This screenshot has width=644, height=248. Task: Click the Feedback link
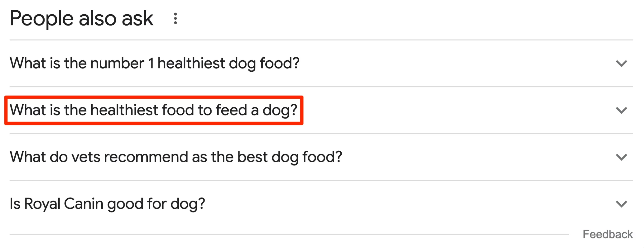pyautogui.click(x=607, y=234)
